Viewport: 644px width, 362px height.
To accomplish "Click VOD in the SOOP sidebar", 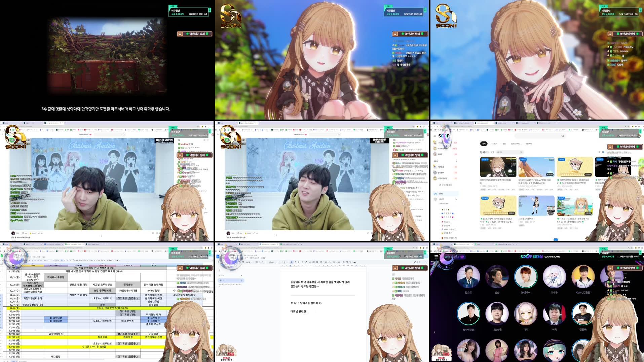I will click(441, 194).
